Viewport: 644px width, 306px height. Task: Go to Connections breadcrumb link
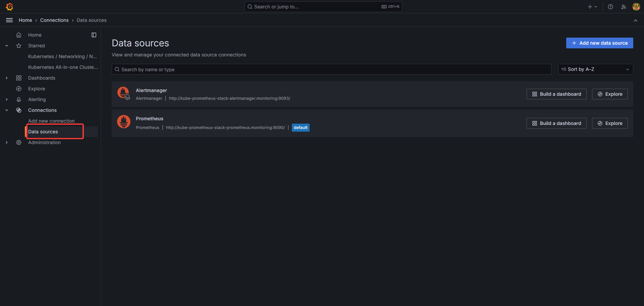(x=54, y=20)
